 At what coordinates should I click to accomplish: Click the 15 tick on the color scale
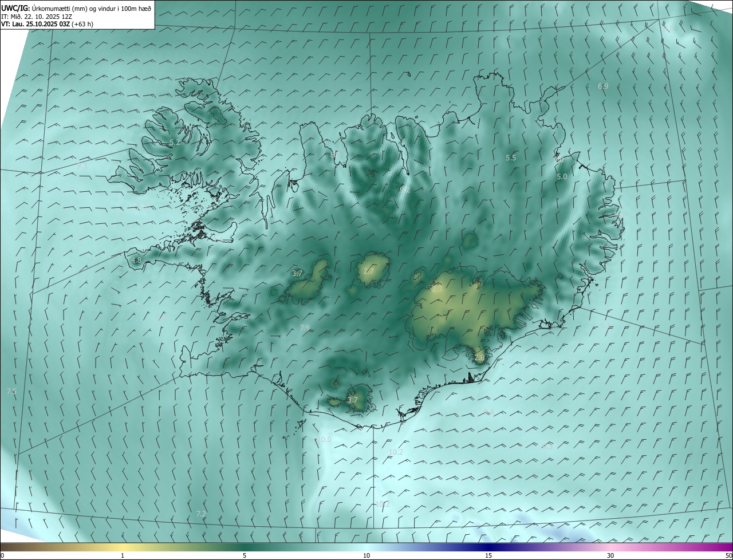click(488, 555)
